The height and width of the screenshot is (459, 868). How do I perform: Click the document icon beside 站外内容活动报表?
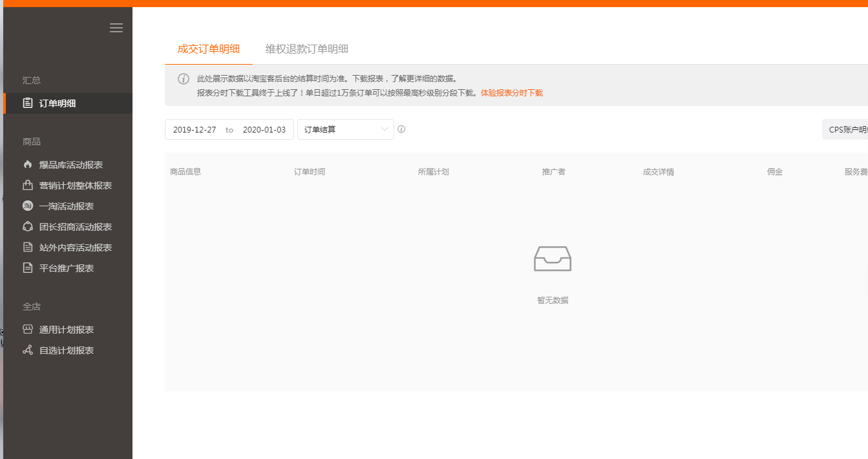28,248
